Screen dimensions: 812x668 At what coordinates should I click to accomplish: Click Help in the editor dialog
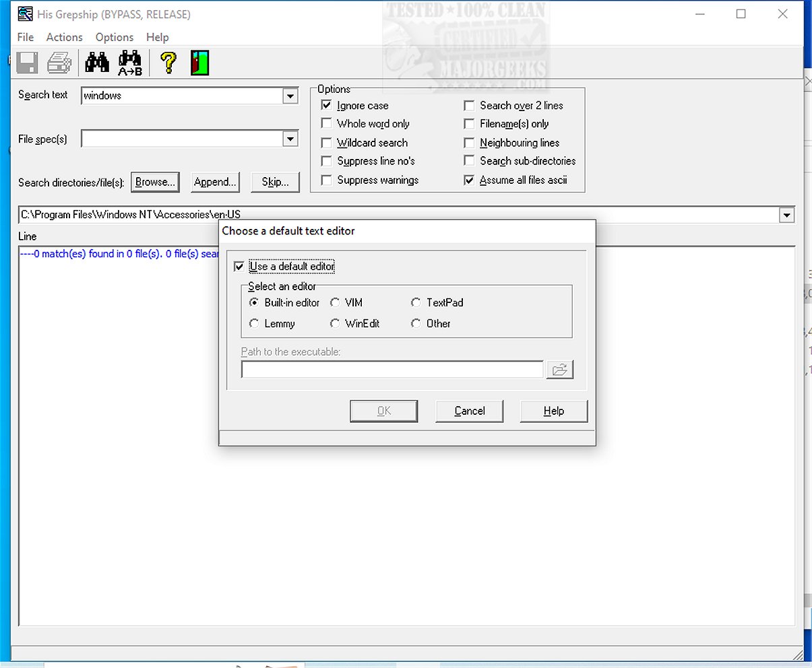point(554,411)
